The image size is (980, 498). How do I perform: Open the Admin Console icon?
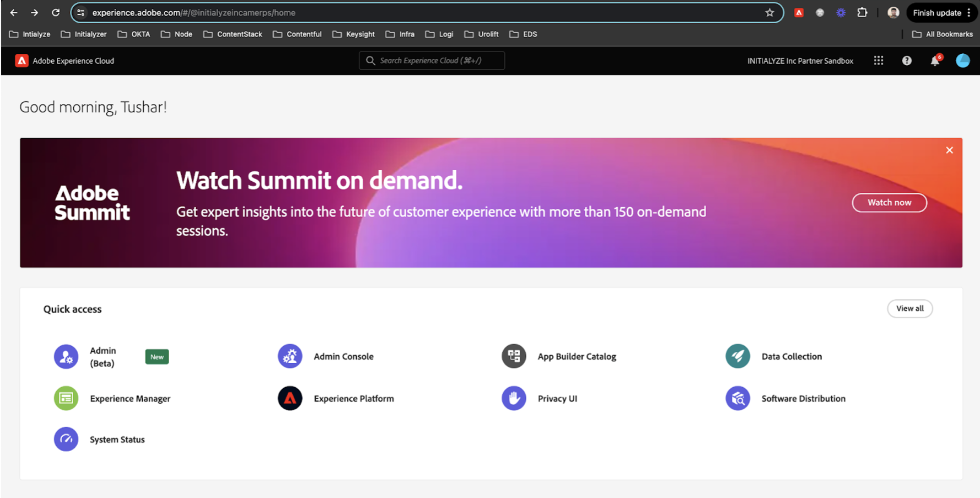(290, 356)
